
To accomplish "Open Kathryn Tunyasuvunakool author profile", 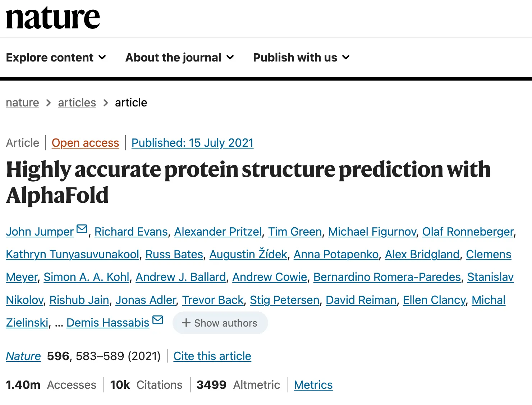I will tap(72, 254).
